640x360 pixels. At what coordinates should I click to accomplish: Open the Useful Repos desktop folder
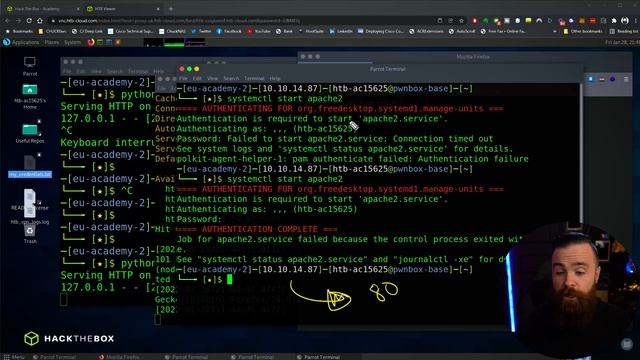(x=30, y=133)
